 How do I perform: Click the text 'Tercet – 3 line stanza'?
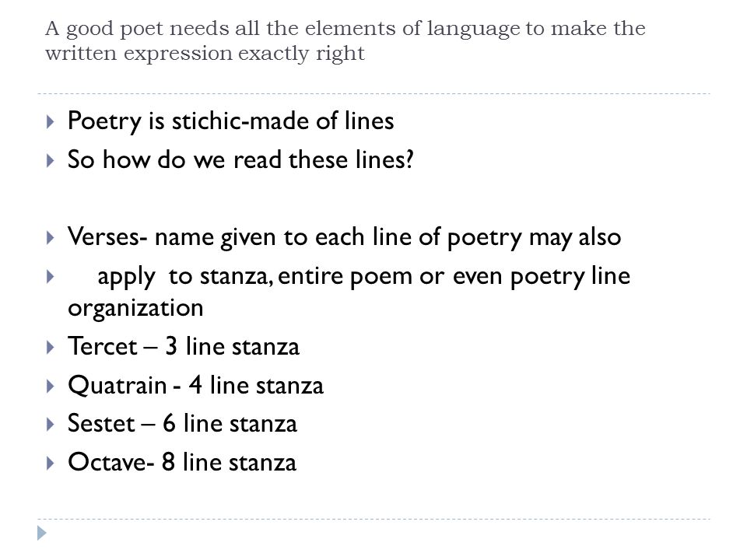tap(184, 346)
